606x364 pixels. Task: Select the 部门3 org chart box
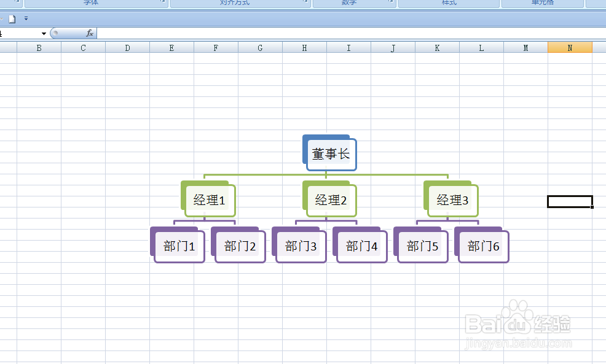(301, 246)
